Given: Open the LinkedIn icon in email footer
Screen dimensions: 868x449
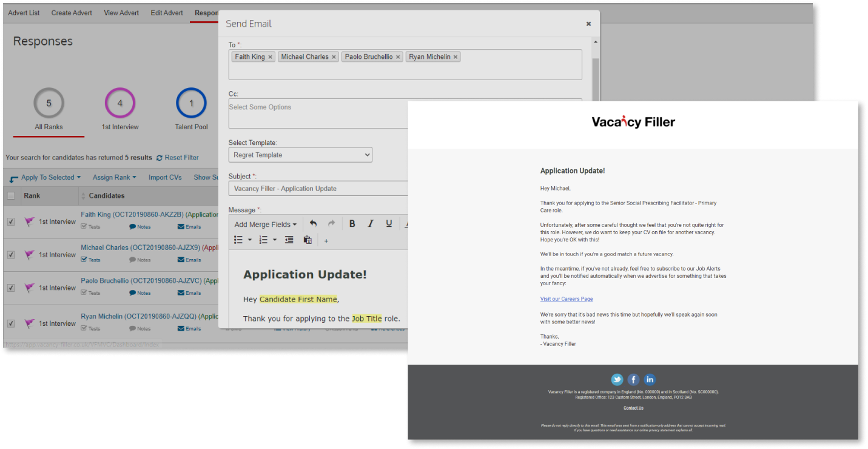Looking at the screenshot, I should coord(650,380).
